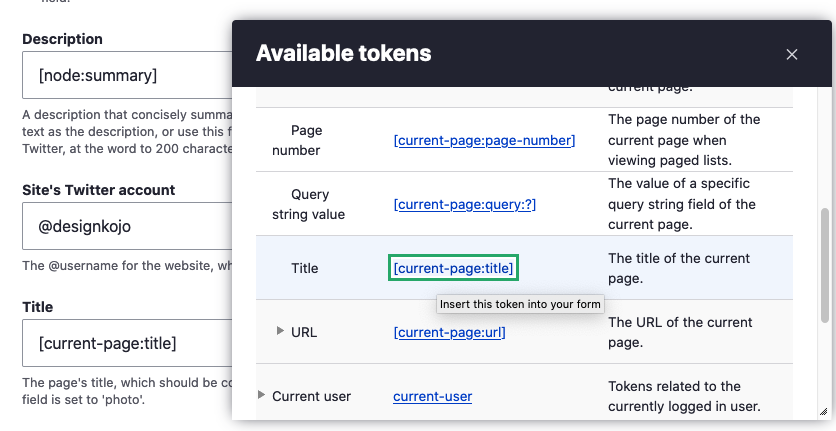Expand the Current user token group

click(261, 395)
